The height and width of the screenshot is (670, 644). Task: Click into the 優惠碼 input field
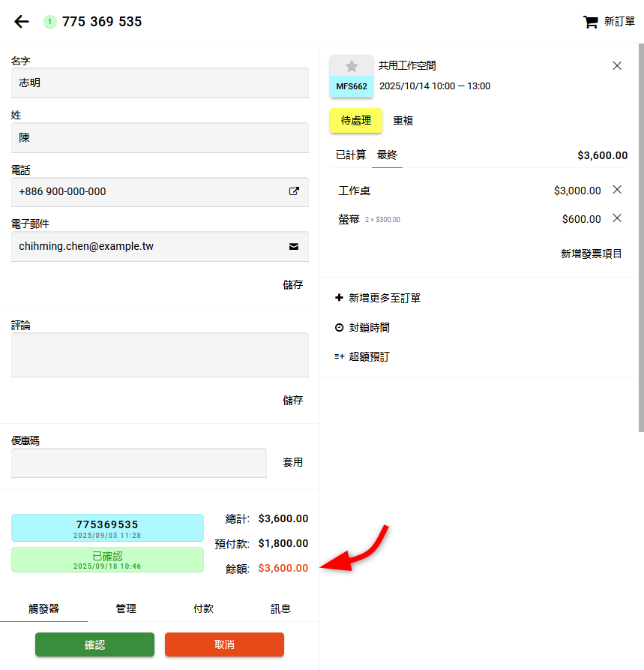pyautogui.click(x=139, y=463)
